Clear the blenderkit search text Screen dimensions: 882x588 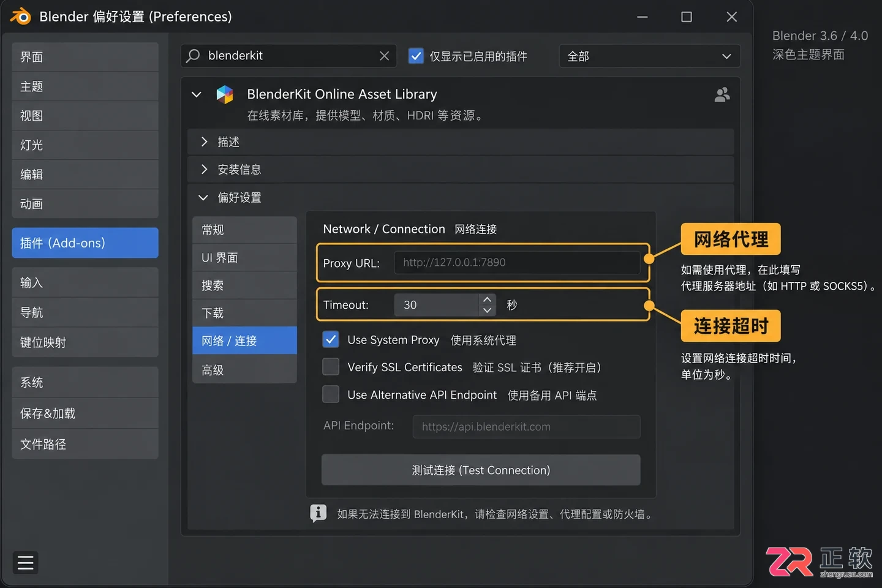pos(384,56)
